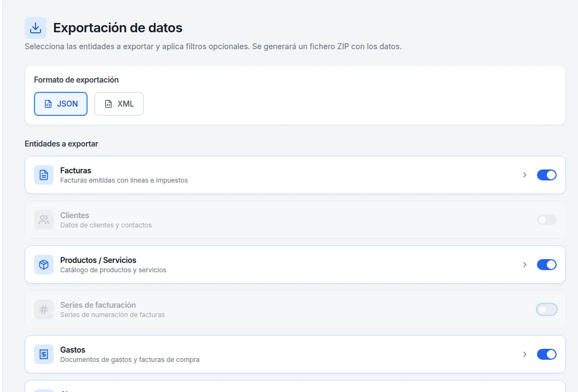578x392 pixels.
Task: Enable the Clientes export toggle
Action: click(x=546, y=220)
